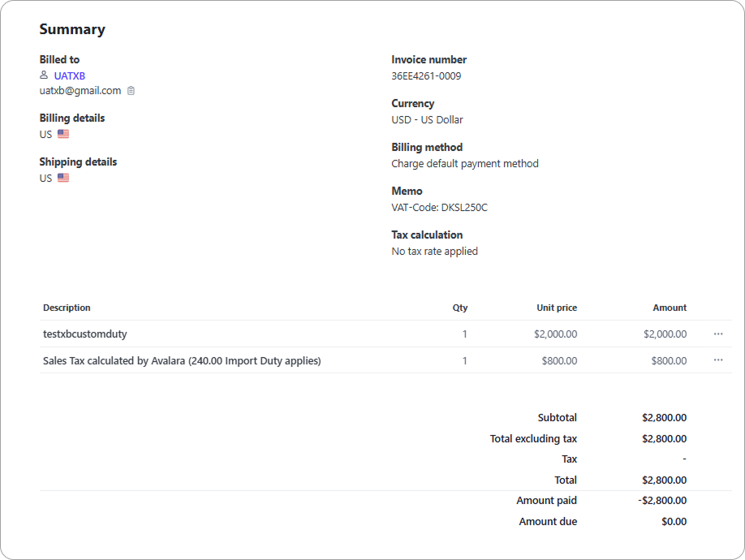Screen dimensions: 745x560
Task: Click the Tax calculation text No tax rate applied
Action: tap(434, 251)
